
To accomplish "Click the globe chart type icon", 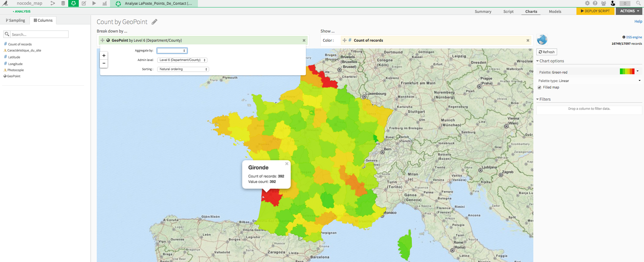I will pyautogui.click(x=542, y=40).
